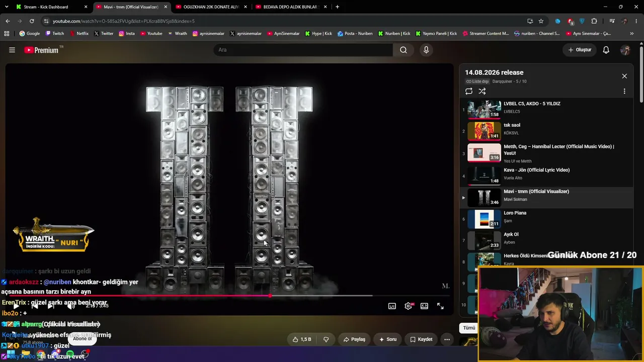Open more actions menu below the video
The width and height of the screenshot is (644, 362).
coord(447,339)
